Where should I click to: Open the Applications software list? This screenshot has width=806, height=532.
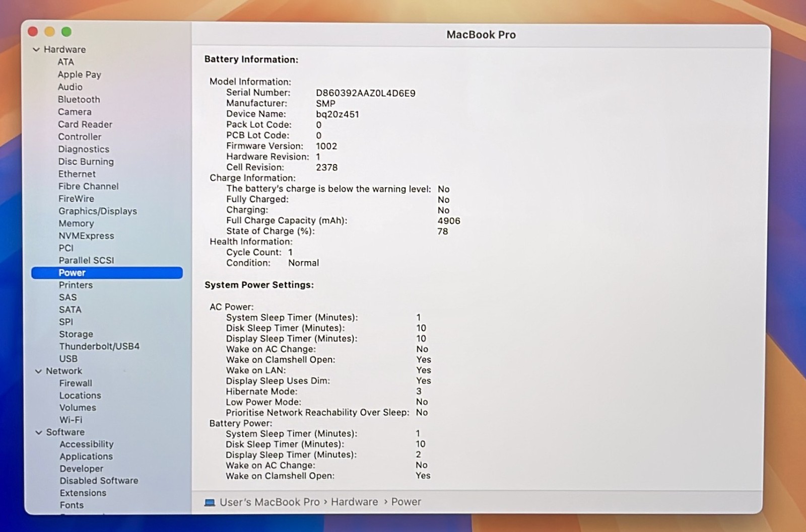86,457
